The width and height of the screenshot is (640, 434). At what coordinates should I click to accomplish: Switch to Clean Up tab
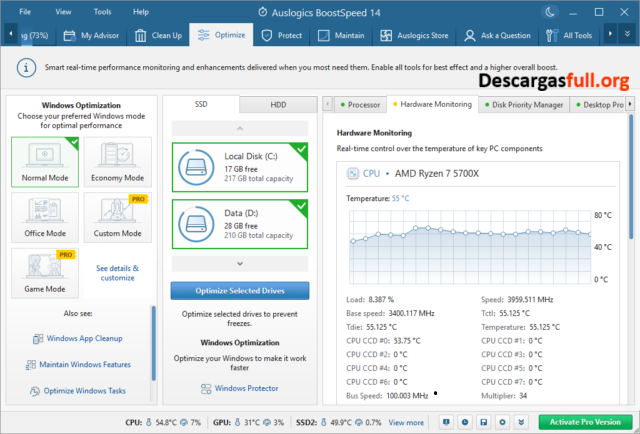coord(158,36)
